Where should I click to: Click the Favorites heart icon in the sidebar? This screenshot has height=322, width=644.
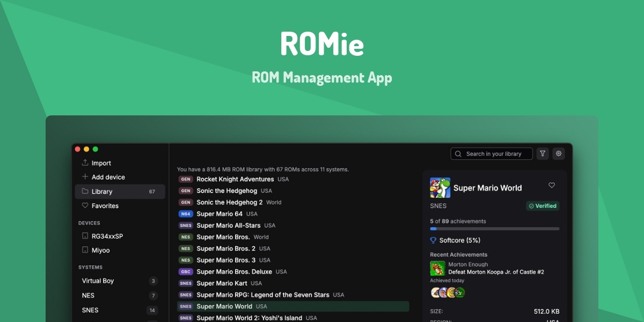click(85, 206)
